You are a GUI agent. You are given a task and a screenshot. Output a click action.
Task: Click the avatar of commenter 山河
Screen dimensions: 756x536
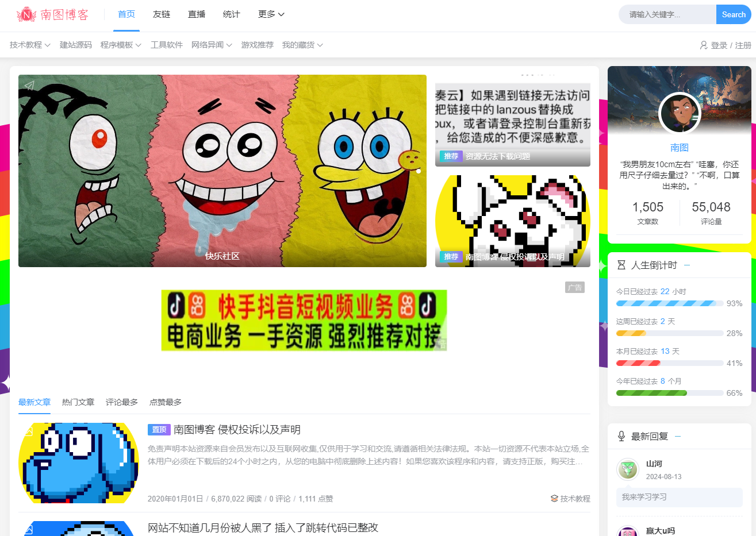coord(628,469)
